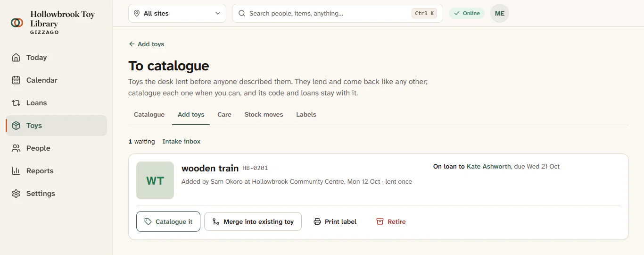644x255 pixels.
Task: Go to Loans arrows icon
Action: pos(16,103)
